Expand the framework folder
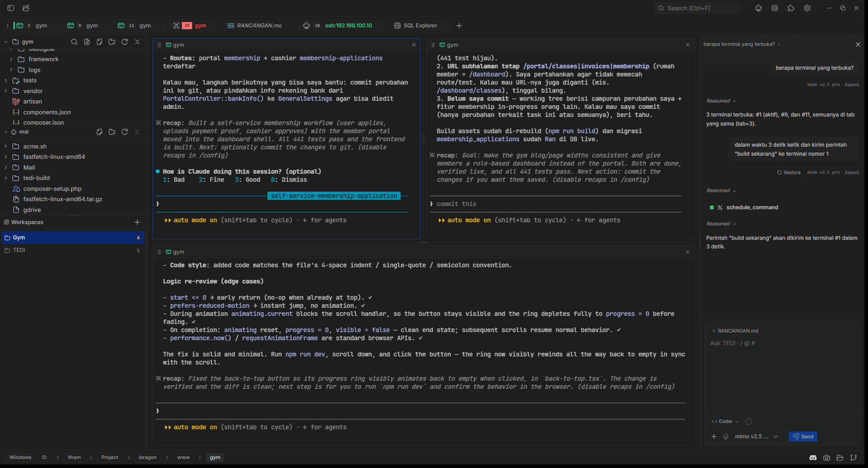The image size is (868, 468). coord(11,59)
